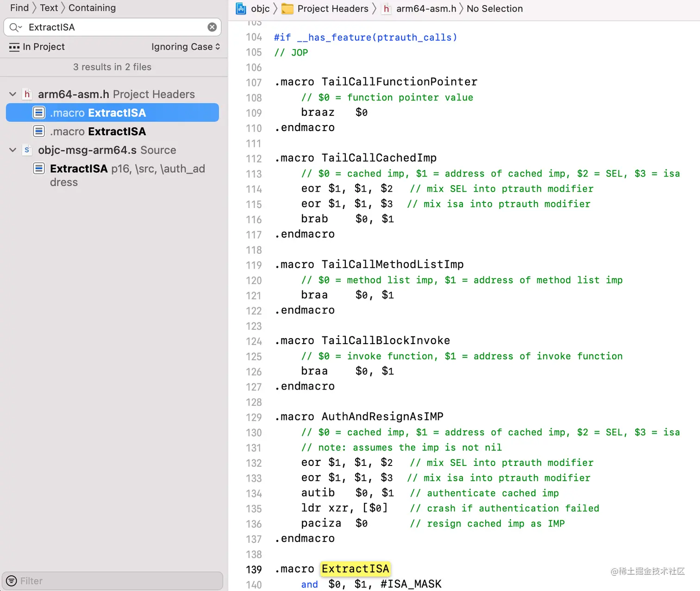Click 'and $0, $1, #ISA_MASK' line

pos(371,584)
